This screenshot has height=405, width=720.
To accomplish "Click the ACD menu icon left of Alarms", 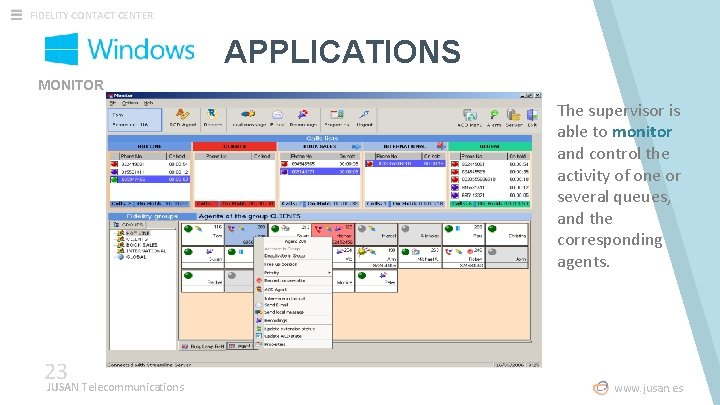I will pyautogui.click(x=469, y=117).
